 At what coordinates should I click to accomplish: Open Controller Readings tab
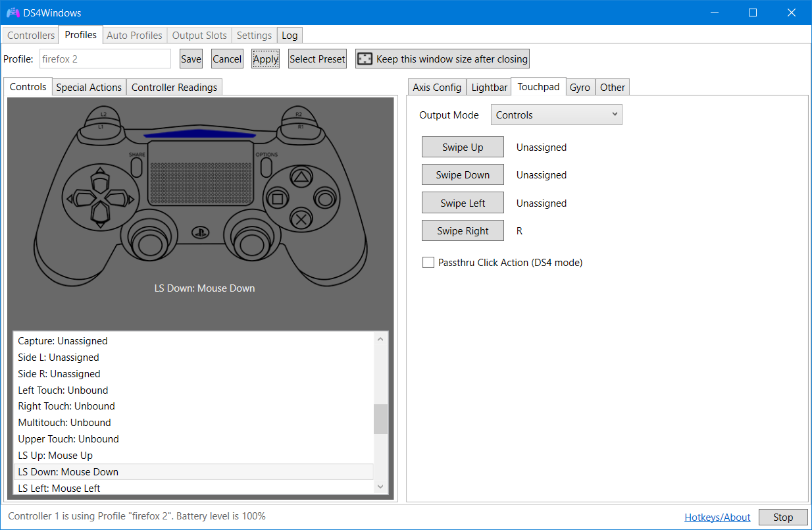[174, 87]
